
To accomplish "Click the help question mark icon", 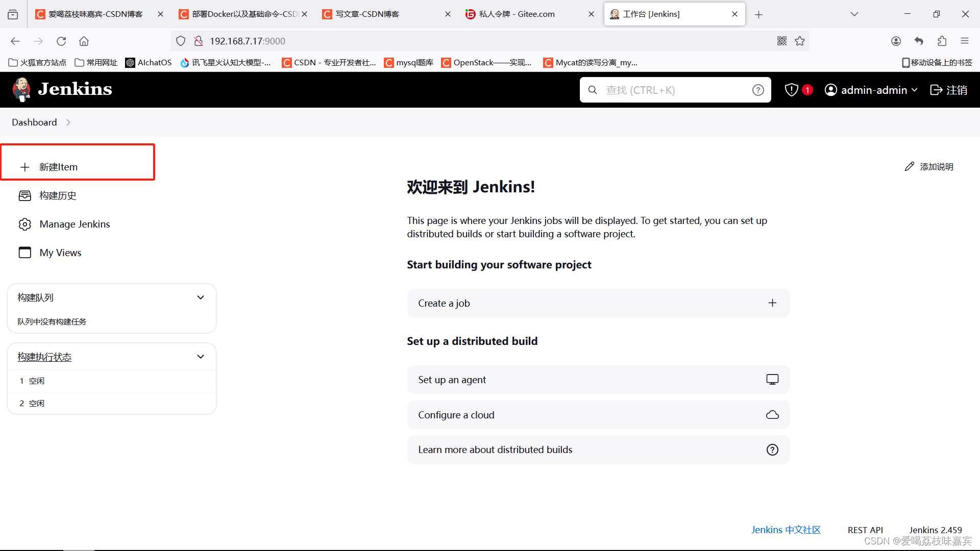I will coord(758,89).
